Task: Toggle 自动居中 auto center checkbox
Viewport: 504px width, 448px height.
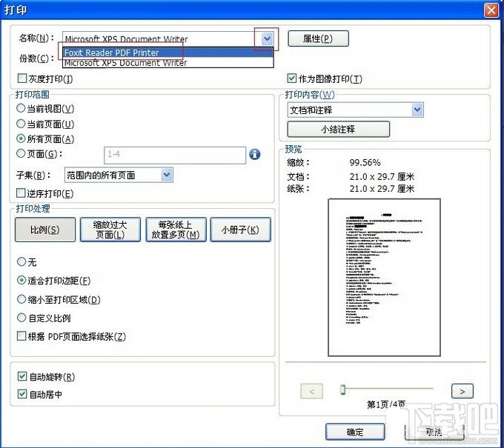Action: tap(21, 394)
